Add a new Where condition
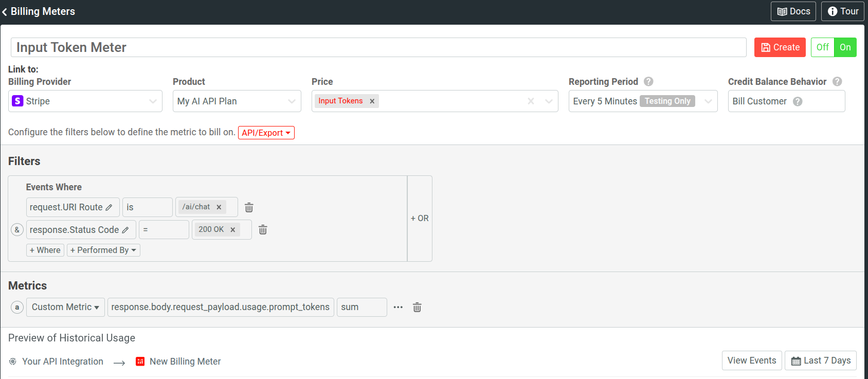 45,250
